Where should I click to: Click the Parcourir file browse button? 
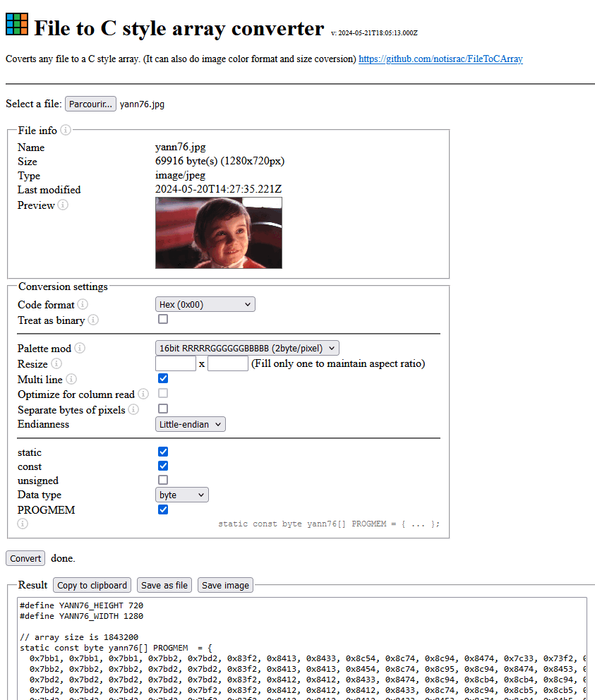pyautogui.click(x=90, y=104)
